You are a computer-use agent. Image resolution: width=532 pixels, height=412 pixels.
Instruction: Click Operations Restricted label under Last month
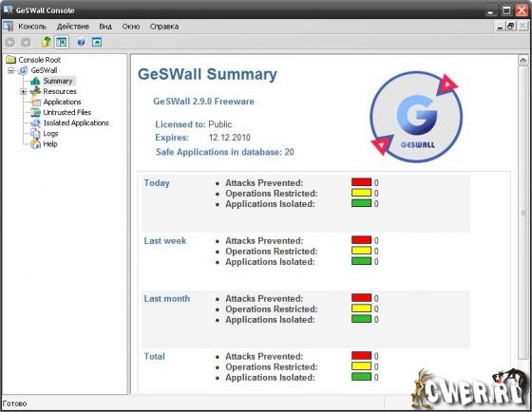(272, 309)
